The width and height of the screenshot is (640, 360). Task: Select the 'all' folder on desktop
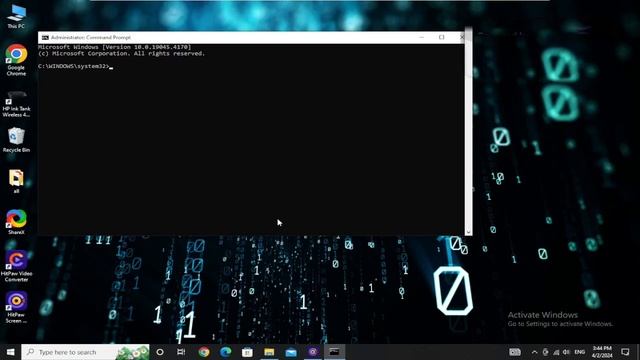16,181
